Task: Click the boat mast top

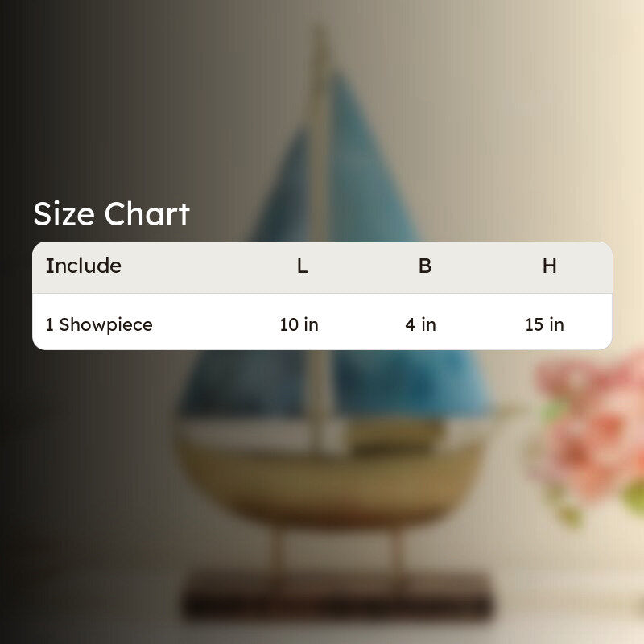Action: (320, 45)
